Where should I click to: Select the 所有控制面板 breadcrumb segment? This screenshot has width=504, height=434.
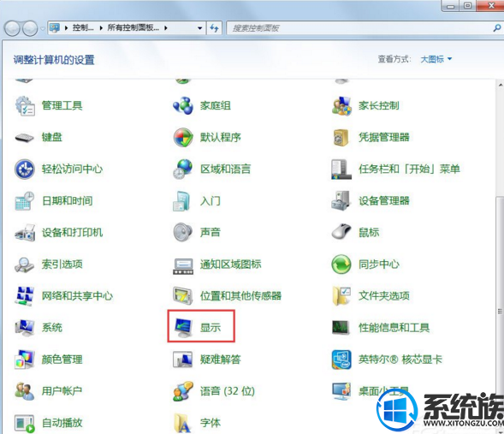pyautogui.click(x=133, y=28)
